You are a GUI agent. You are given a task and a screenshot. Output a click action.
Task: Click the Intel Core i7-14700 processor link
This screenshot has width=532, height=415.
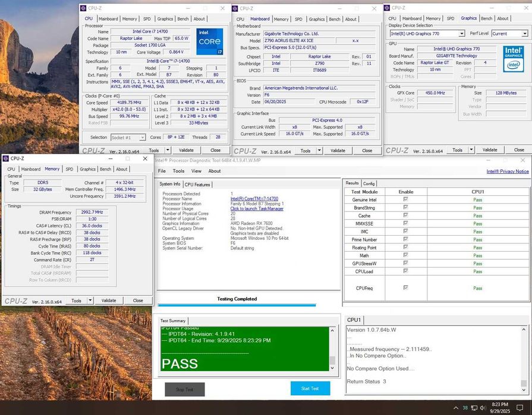[254, 199]
